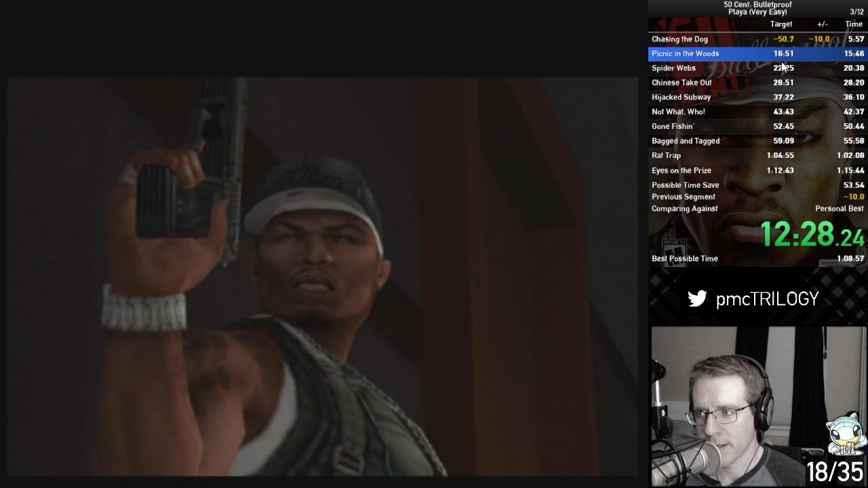
Task: Click the "Playa (Very Easy)" category text
Action: click(x=757, y=12)
